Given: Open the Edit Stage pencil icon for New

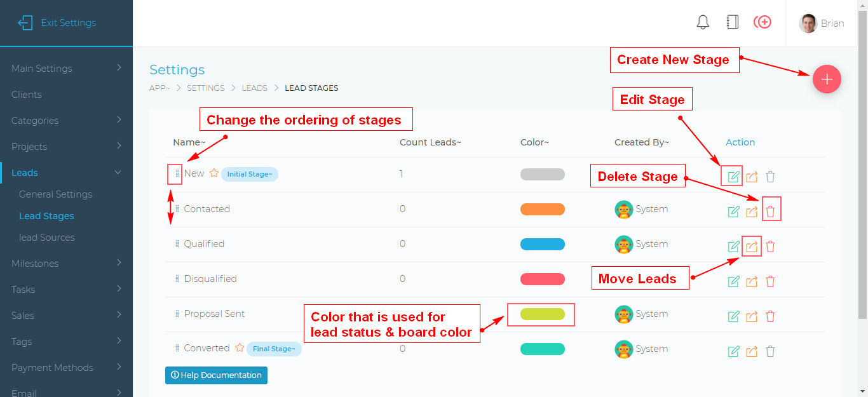Looking at the screenshot, I should pyautogui.click(x=732, y=176).
